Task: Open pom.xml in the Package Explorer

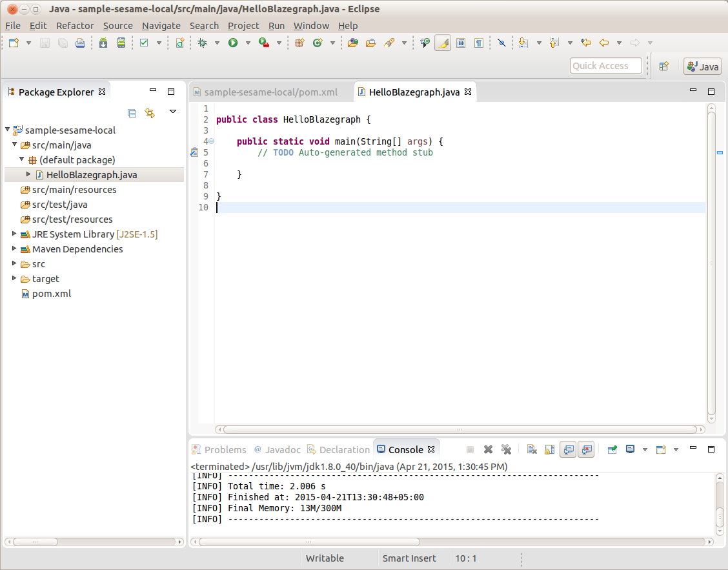Action: pyautogui.click(x=51, y=294)
